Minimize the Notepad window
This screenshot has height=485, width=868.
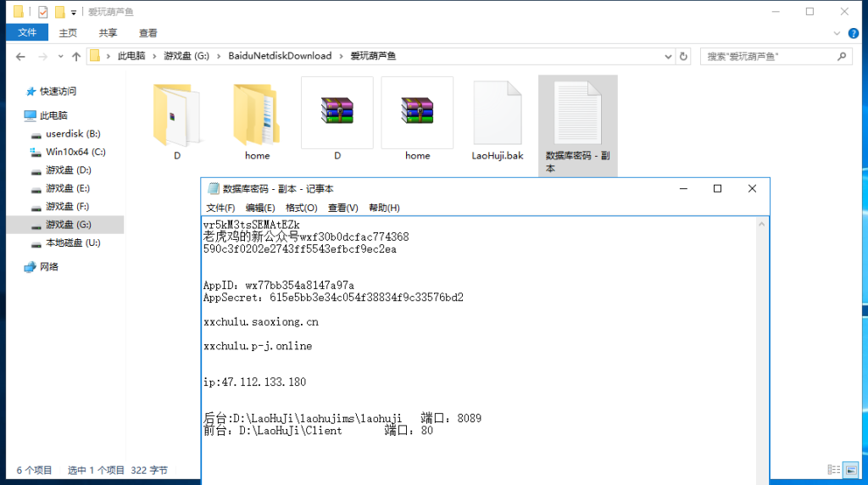pos(684,189)
